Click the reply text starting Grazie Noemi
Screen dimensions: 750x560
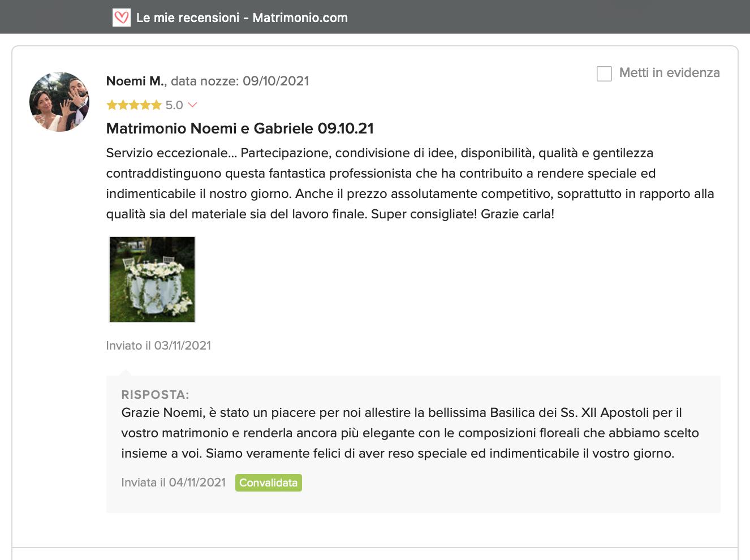(410, 433)
